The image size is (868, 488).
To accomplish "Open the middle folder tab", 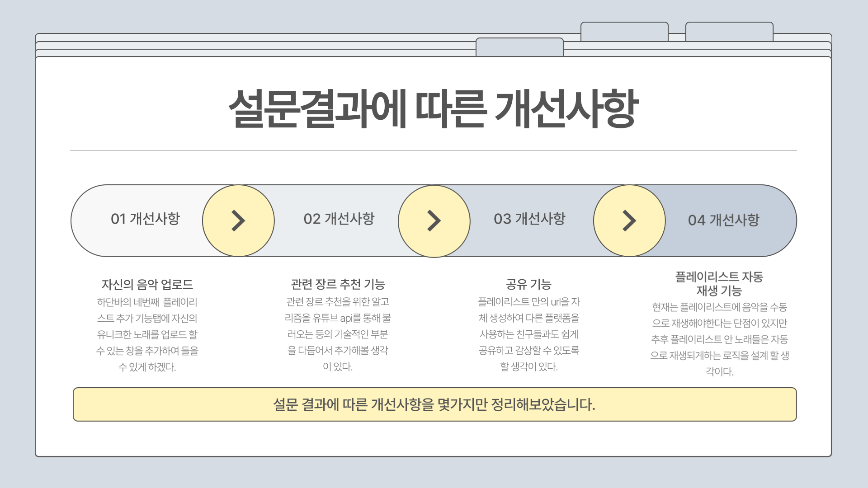I will (624, 32).
